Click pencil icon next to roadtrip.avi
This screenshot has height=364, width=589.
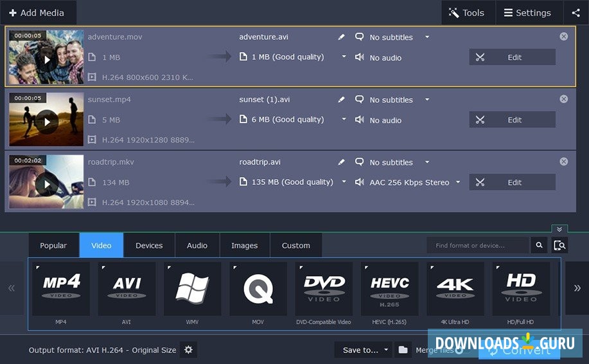coord(342,162)
